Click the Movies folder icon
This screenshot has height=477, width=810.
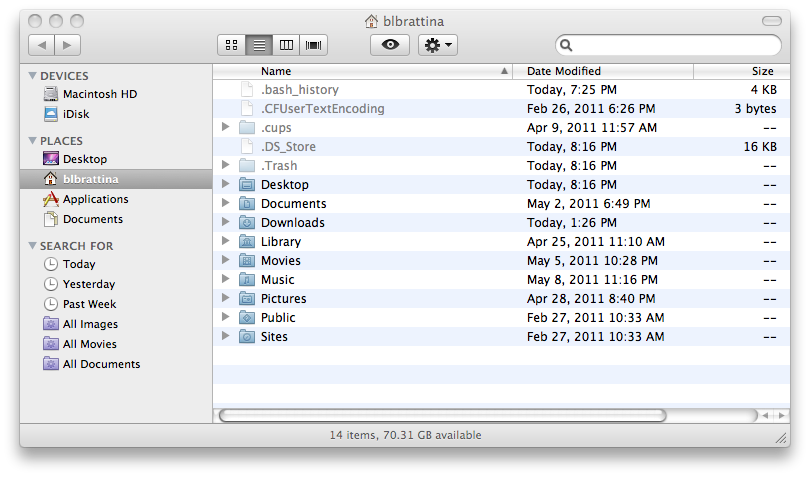tap(247, 260)
